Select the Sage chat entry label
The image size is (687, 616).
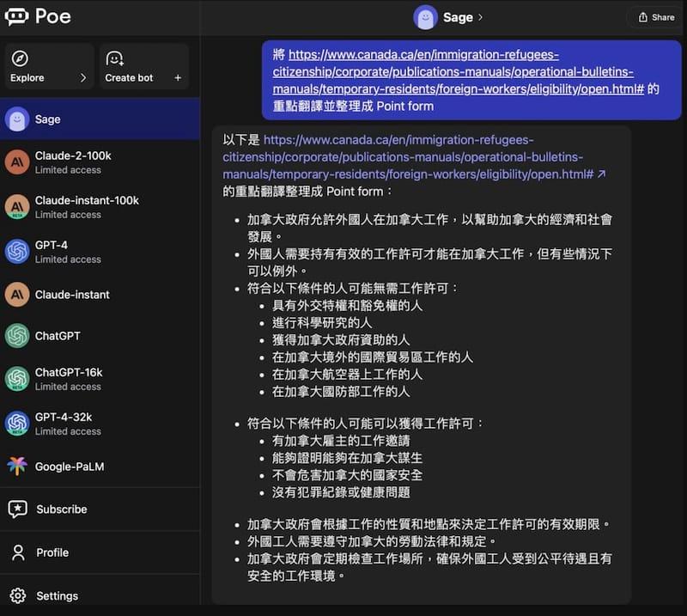(x=47, y=119)
